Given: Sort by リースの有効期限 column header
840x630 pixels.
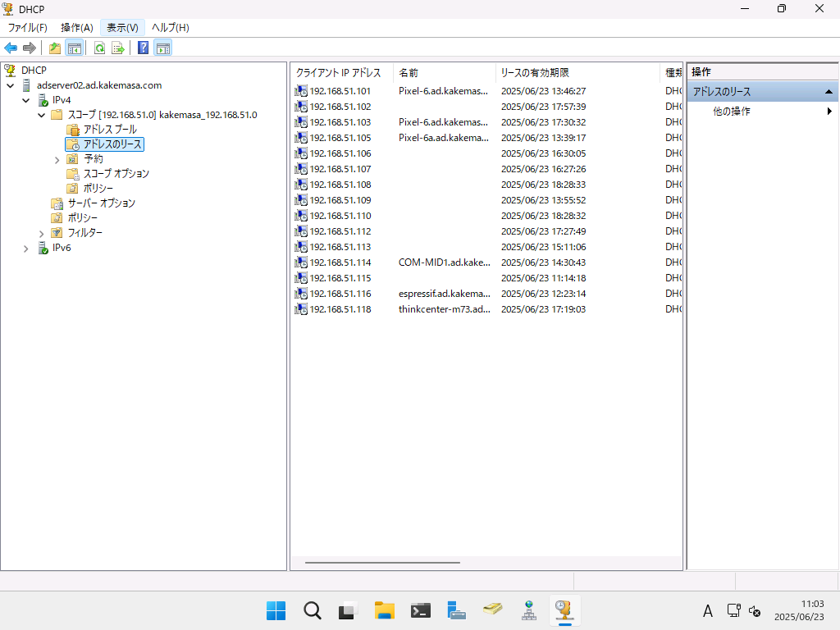Looking at the screenshot, I should click(578, 73).
